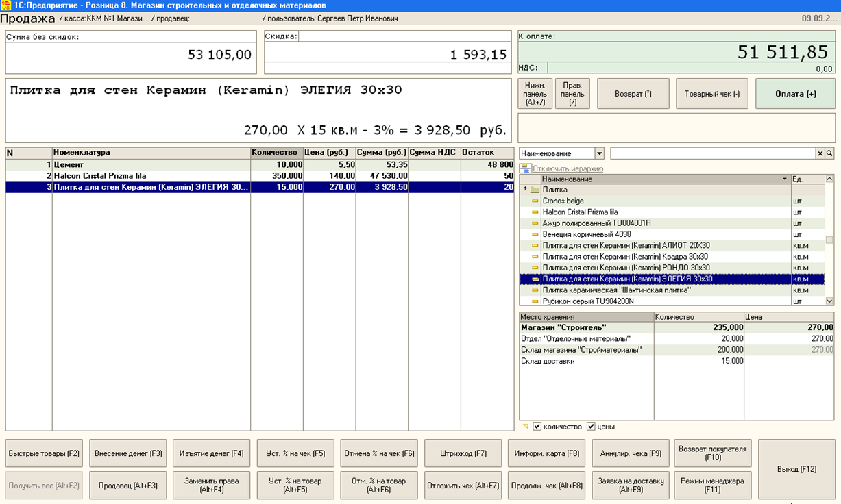
Task: Click the Оплата (+) button
Action: coord(795,94)
